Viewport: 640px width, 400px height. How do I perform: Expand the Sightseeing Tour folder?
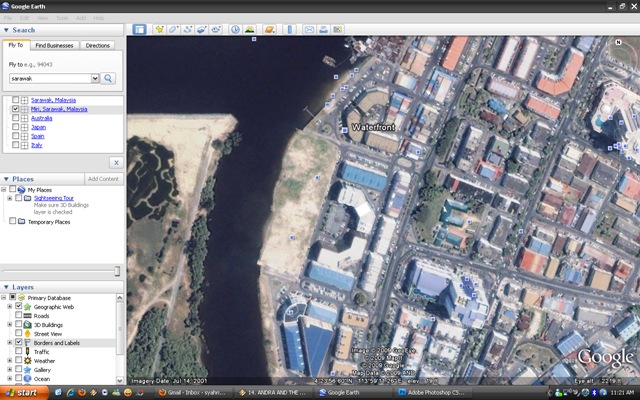(9, 198)
